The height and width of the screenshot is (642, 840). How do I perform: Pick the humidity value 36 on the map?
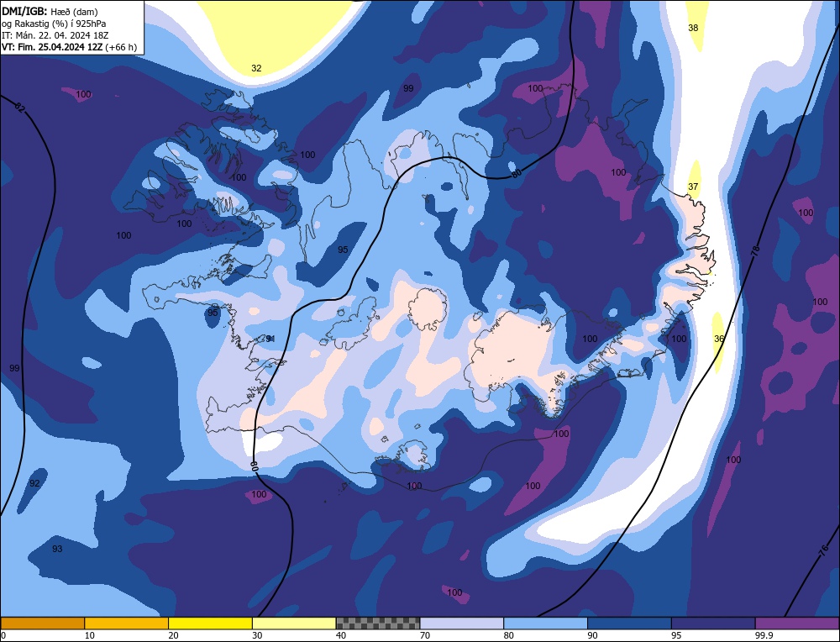click(x=719, y=339)
